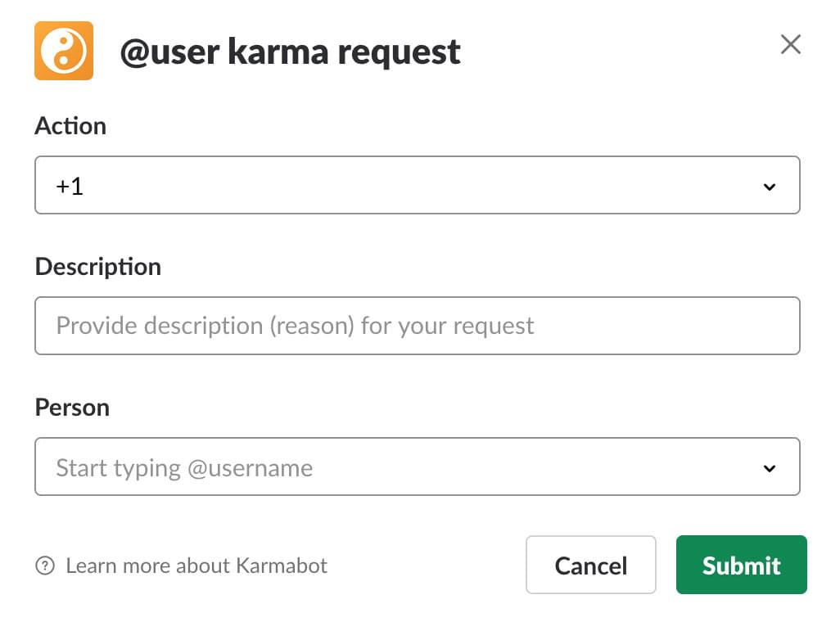Click the Person section label

(72, 407)
